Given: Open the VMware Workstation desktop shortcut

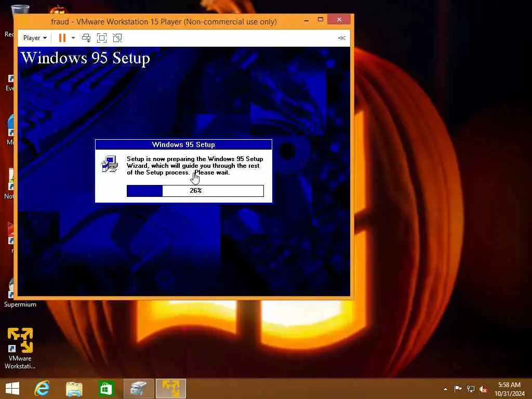Looking at the screenshot, I should click(x=20, y=348).
